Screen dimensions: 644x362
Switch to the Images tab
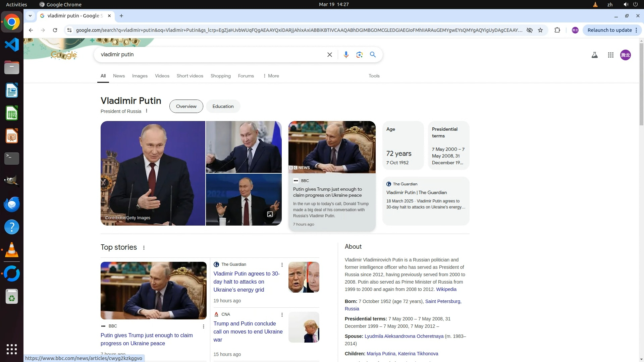point(140,76)
